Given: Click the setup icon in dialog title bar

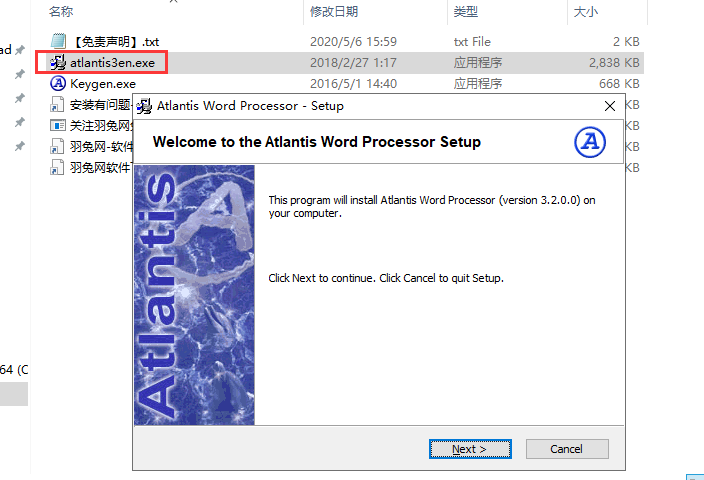Looking at the screenshot, I should point(144,106).
